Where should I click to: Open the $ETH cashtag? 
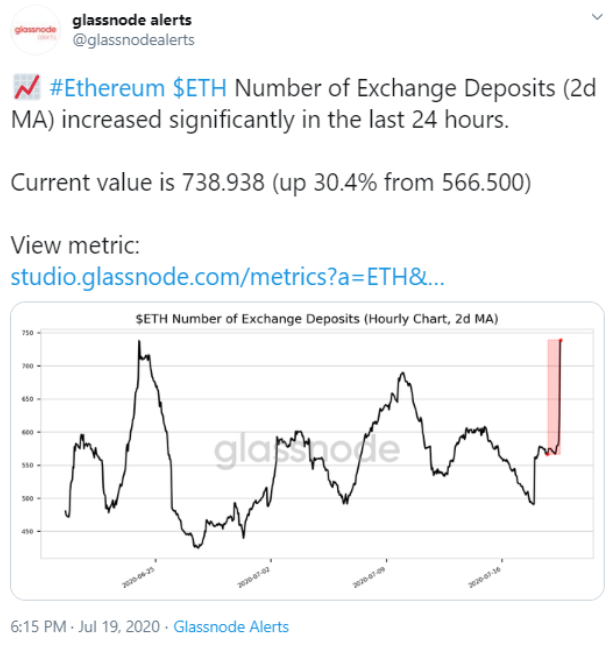(x=200, y=88)
